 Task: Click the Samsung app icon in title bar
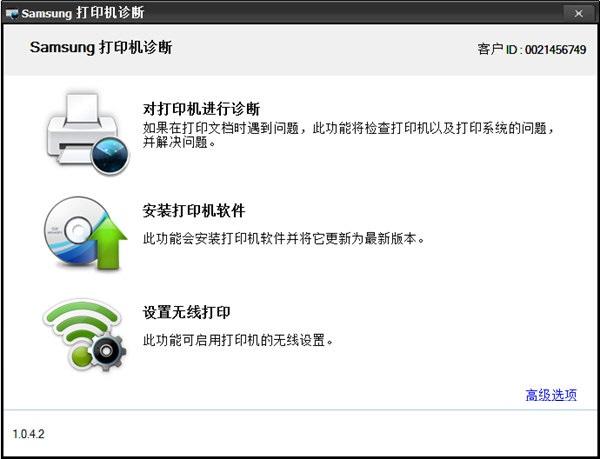pos(12,14)
